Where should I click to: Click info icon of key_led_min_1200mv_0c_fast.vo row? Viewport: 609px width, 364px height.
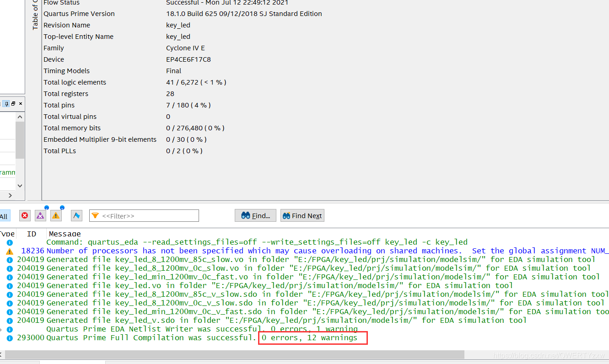pos(10,277)
